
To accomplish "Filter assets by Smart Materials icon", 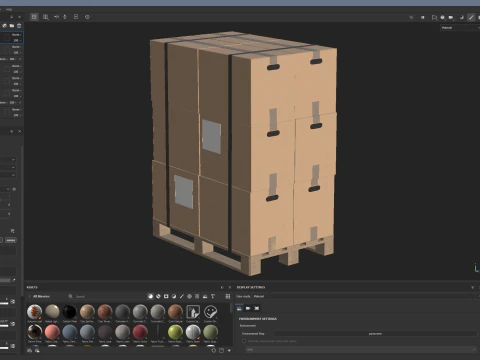I will (x=158, y=296).
